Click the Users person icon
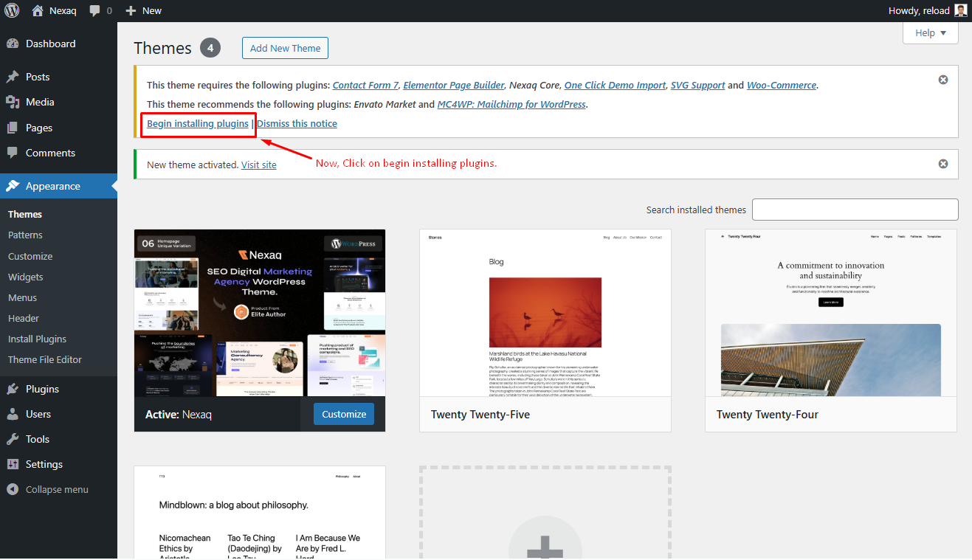 (x=13, y=414)
